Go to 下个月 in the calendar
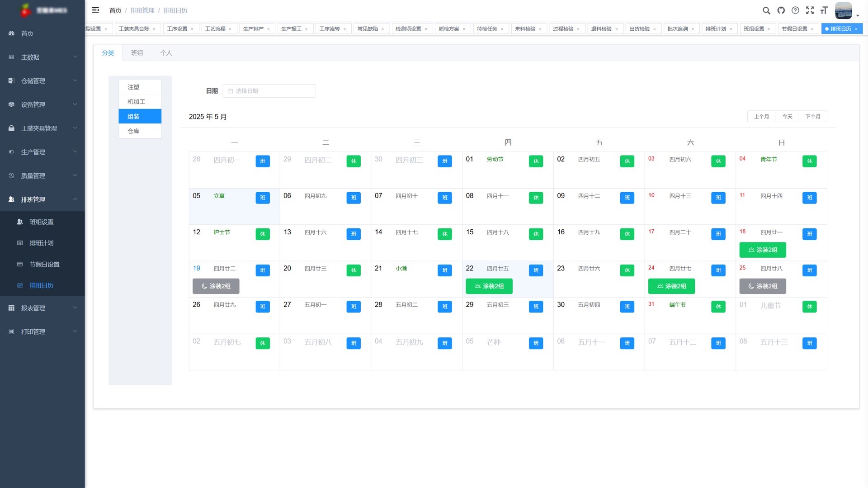The image size is (868, 488). coord(812,117)
